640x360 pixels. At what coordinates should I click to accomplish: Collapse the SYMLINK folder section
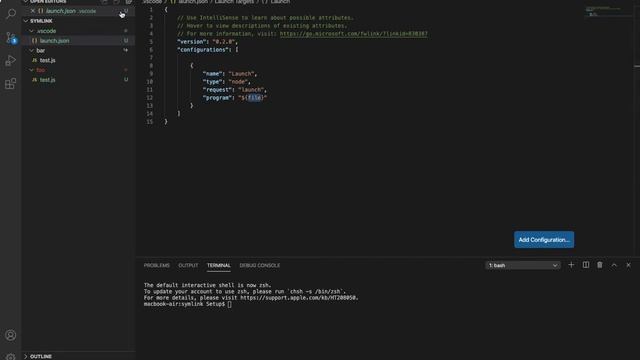click(26, 21)
